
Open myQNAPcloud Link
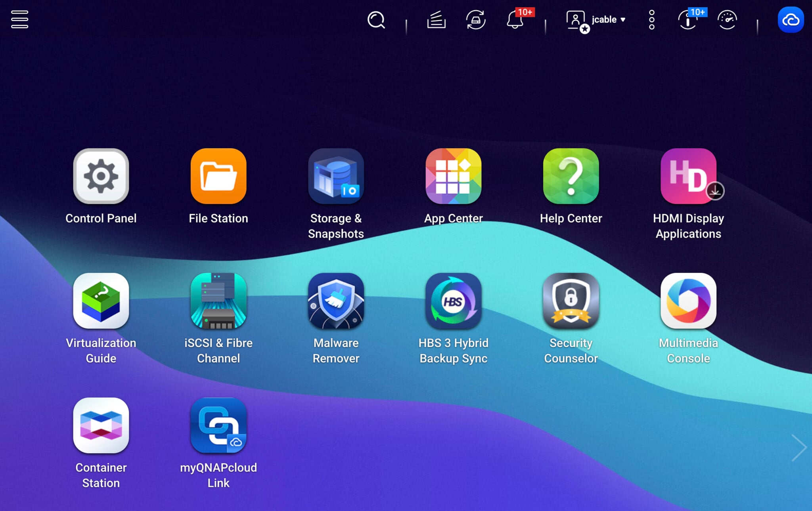pos(218,425)
